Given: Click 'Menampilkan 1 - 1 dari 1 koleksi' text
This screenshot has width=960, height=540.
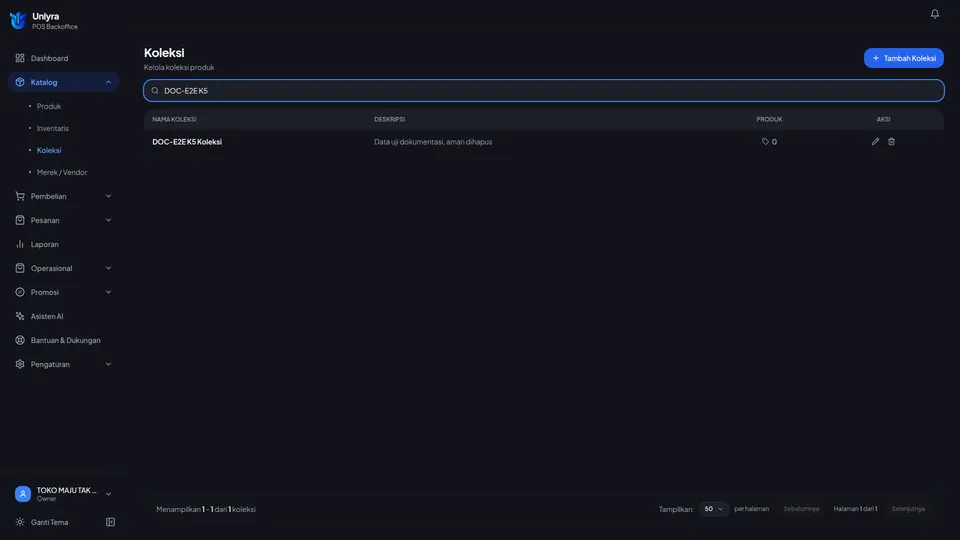Looking at the screenshot, I should (x=206, y=509).
